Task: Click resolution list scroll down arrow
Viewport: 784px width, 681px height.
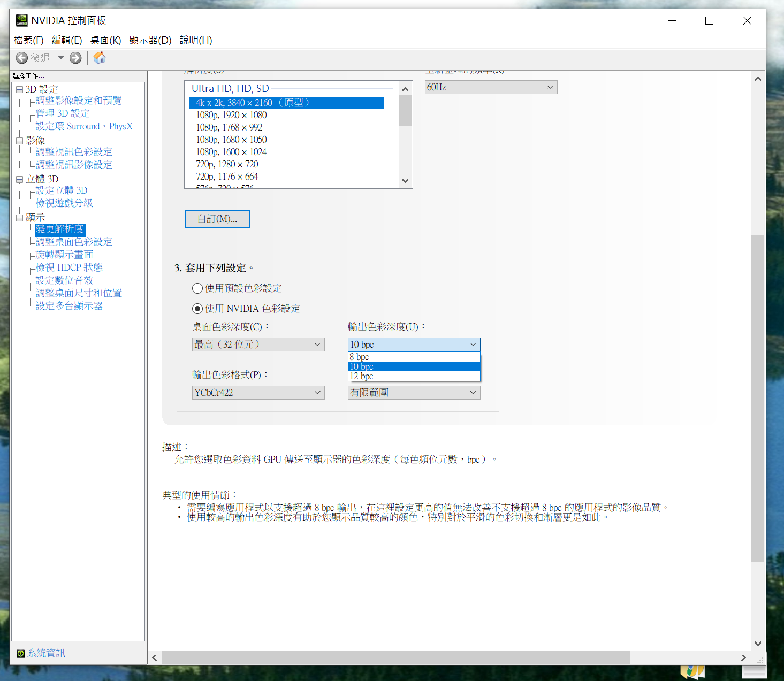Action: [x=405, y=181]
